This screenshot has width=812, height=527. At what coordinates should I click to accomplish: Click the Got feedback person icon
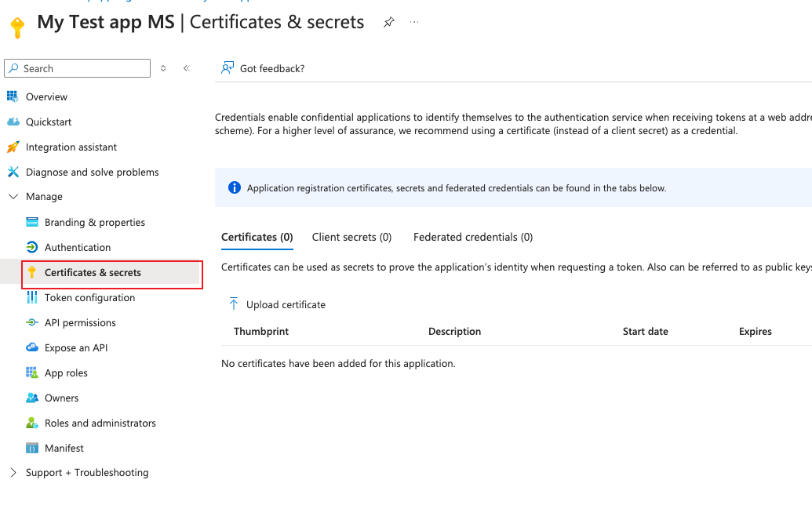pos(228,68)
